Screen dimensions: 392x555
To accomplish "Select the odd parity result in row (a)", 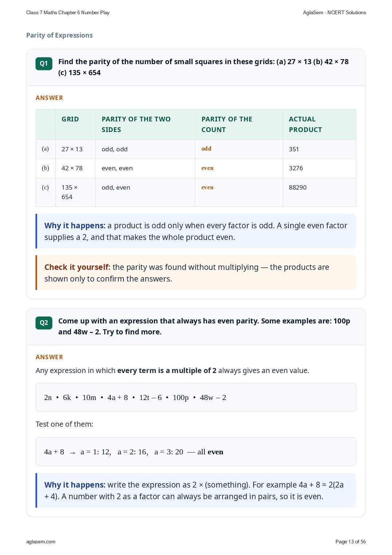I will (x=206, y=149).
